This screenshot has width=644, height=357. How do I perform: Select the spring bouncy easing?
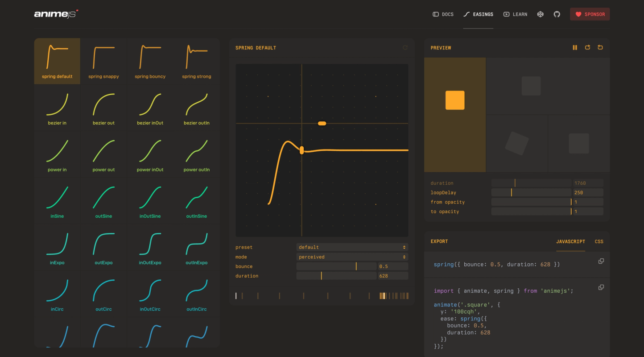pos(150,61)
